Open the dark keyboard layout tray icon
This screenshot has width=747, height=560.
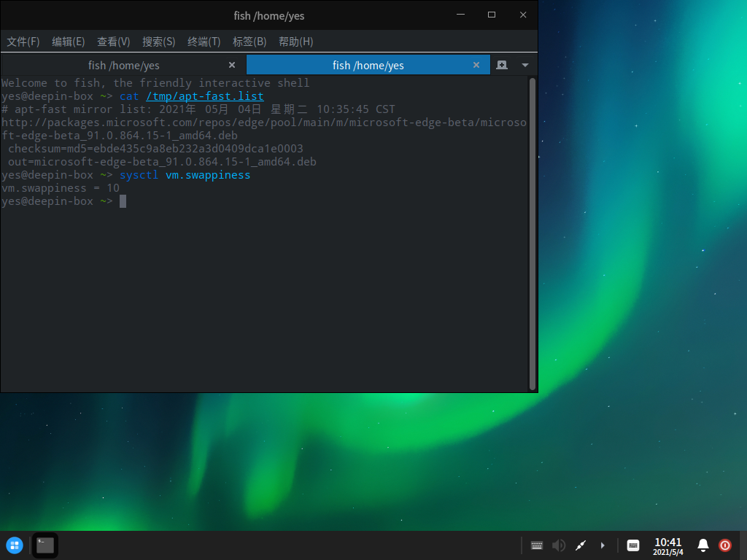pyautogui.click(x=537, y=545)
